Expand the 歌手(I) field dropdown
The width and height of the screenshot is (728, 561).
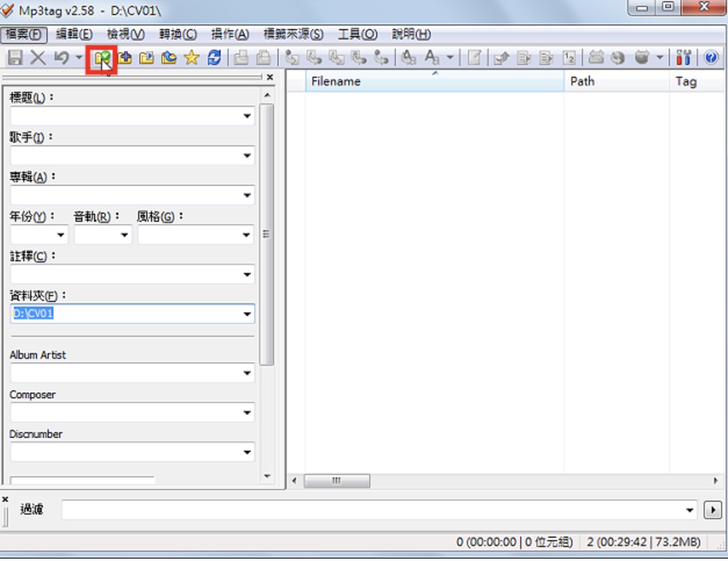[247, 156]
